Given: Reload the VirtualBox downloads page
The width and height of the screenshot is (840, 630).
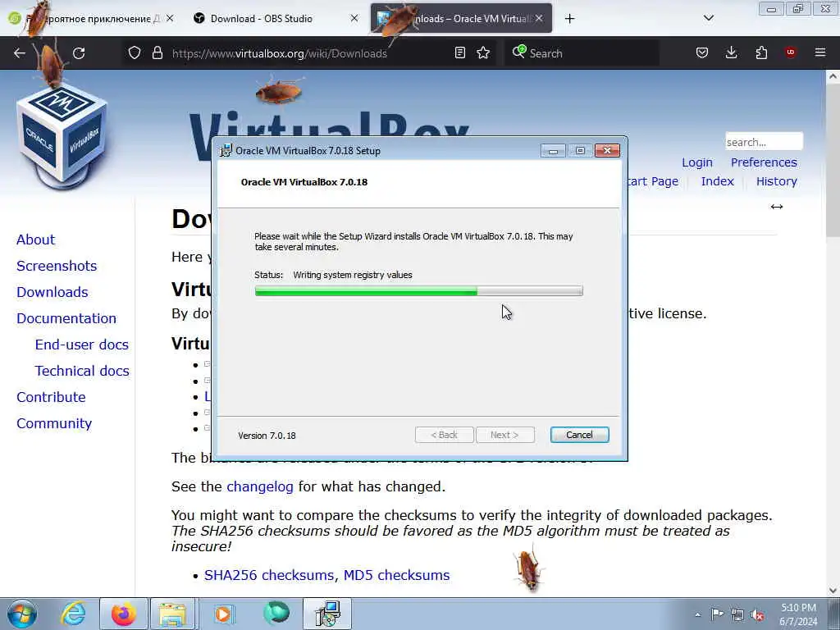Looking at the screenshot, I should tap(79, 53).
